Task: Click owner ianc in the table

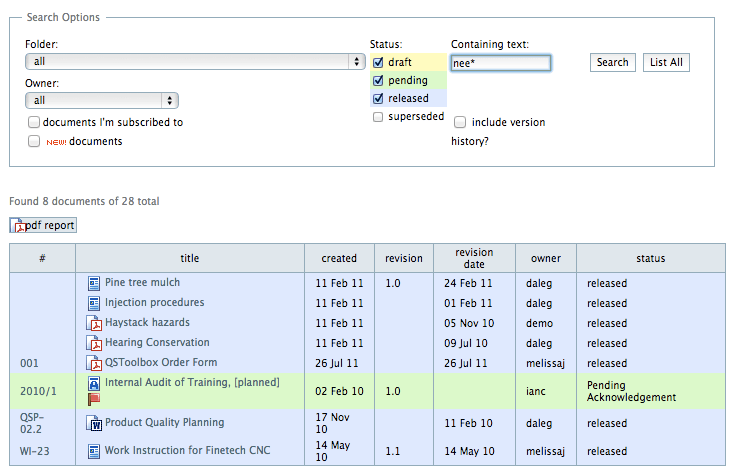Action: click(x=536, y=391)
